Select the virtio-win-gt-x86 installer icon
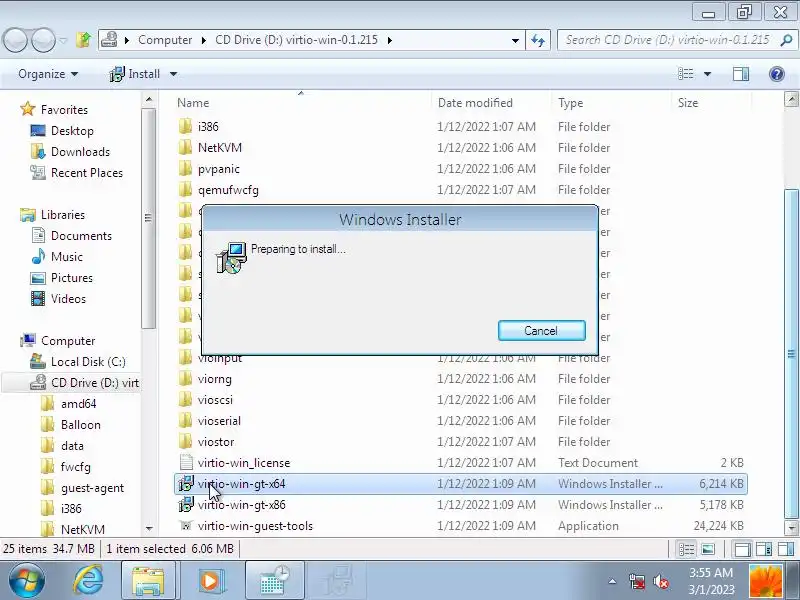The width and height of the screenshot is (800, 600). (186, 505)
